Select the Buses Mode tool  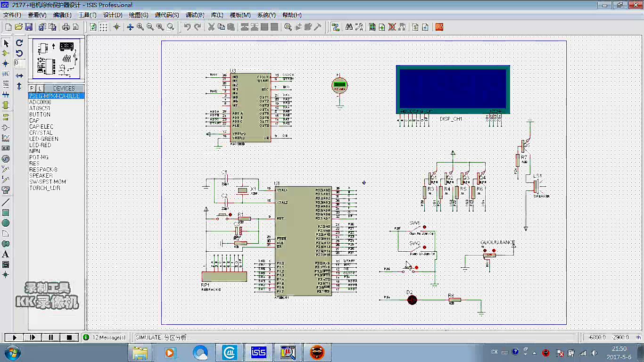pos(6,95)
